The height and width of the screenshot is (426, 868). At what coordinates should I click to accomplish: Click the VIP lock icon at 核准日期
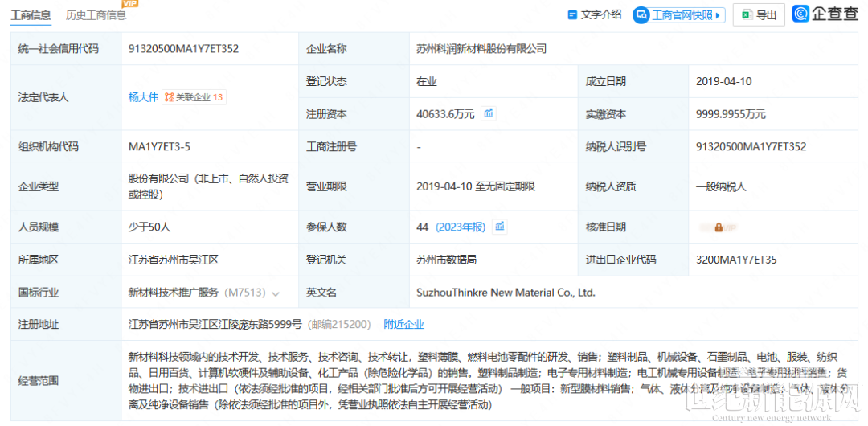click(x=718, y=227)
